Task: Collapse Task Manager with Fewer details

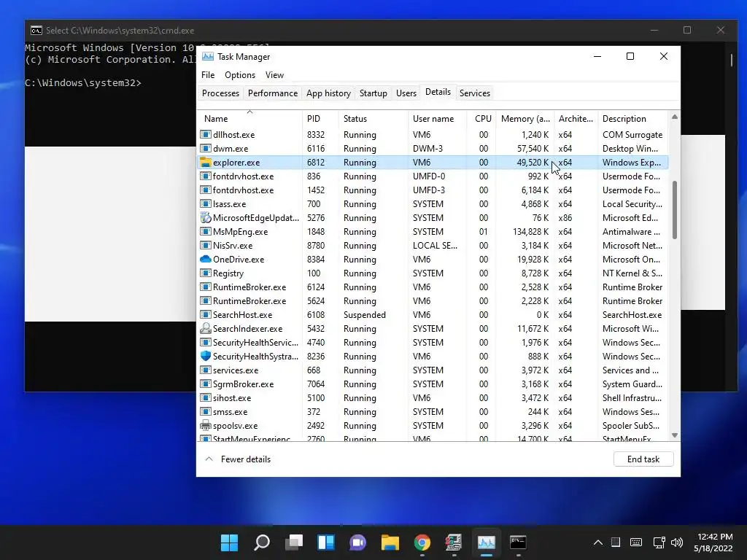Action: point(238,459)
